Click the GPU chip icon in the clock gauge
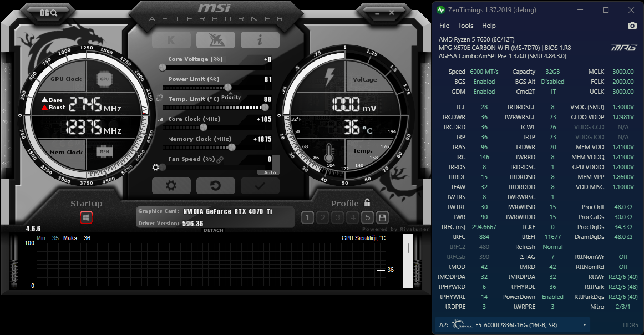This screenshot has width=644, height=335. click(x=105, y=79)
